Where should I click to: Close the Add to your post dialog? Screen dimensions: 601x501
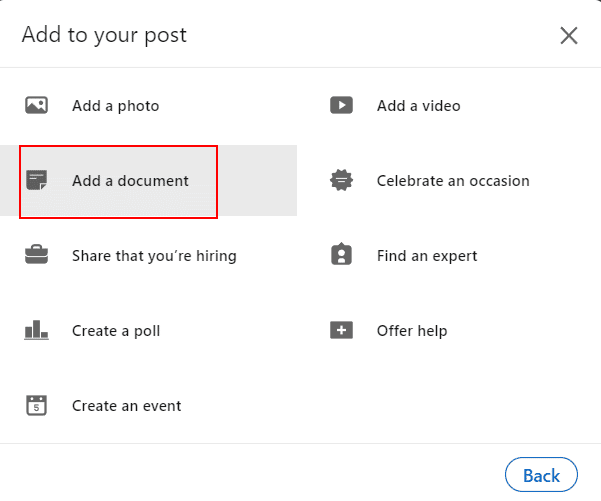569,36
